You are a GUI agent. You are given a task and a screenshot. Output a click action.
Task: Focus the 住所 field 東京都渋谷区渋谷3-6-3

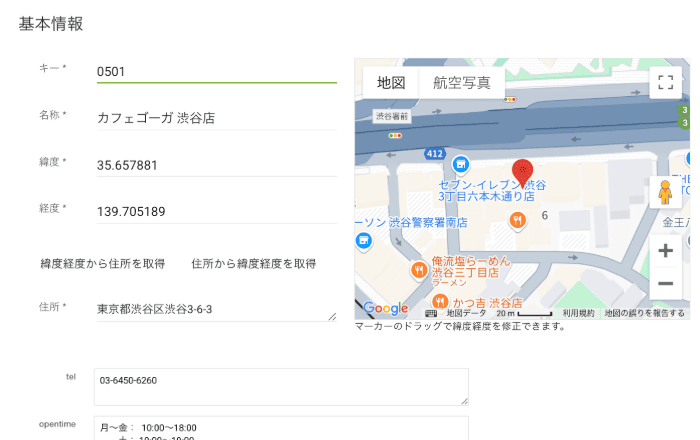point(217,309)
